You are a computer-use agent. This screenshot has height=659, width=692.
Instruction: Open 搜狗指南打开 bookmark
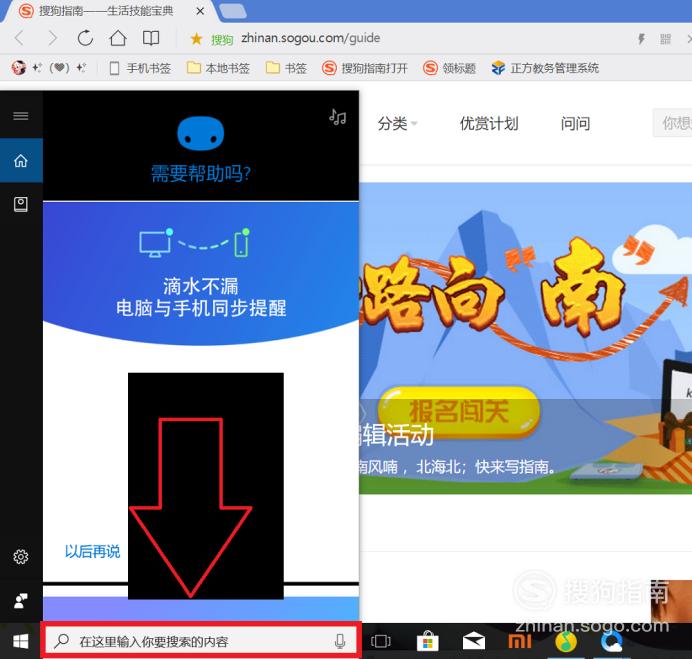click(365, 68)
